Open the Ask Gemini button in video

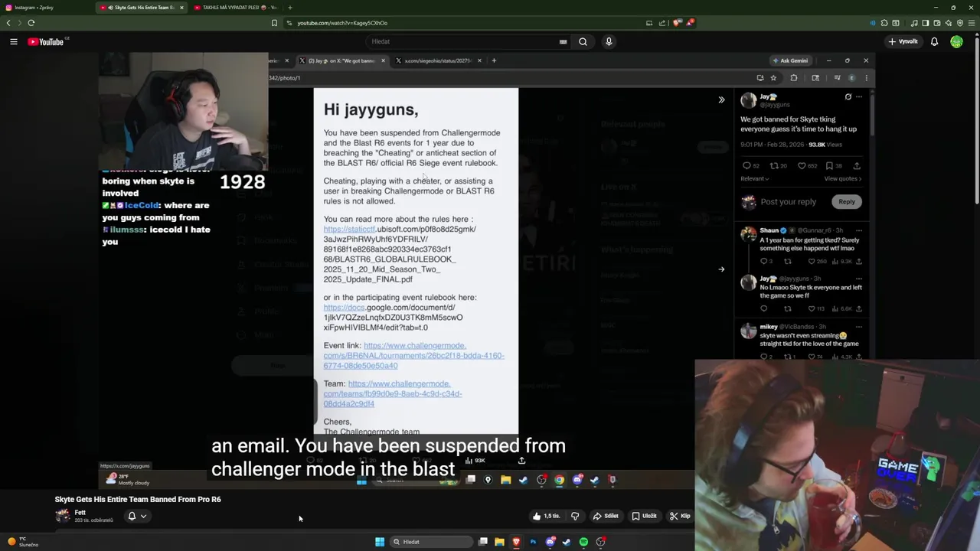(790, 60)
